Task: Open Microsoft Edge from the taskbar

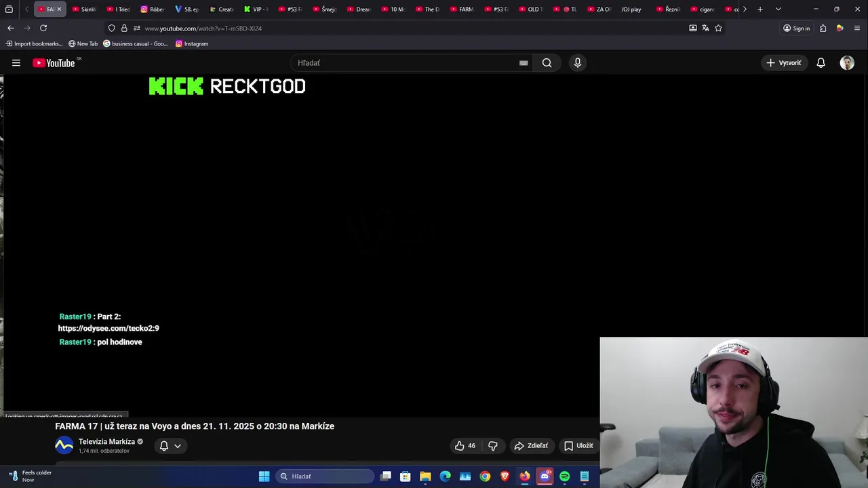Action: [x=445, y=476]
